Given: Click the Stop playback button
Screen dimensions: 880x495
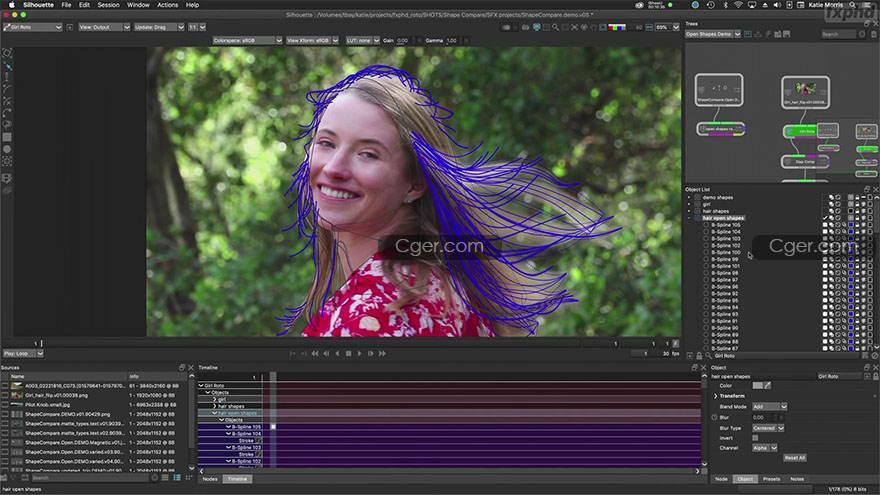Looking at the screenshot, I should click(x=349, y=354).
